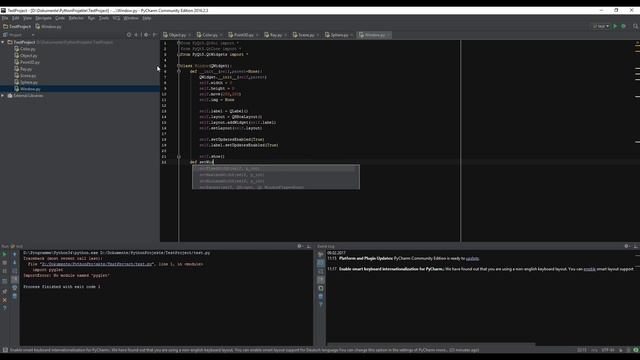Start debugging with the green bug icon
The image size is (640, 360).
pos(623,27)
